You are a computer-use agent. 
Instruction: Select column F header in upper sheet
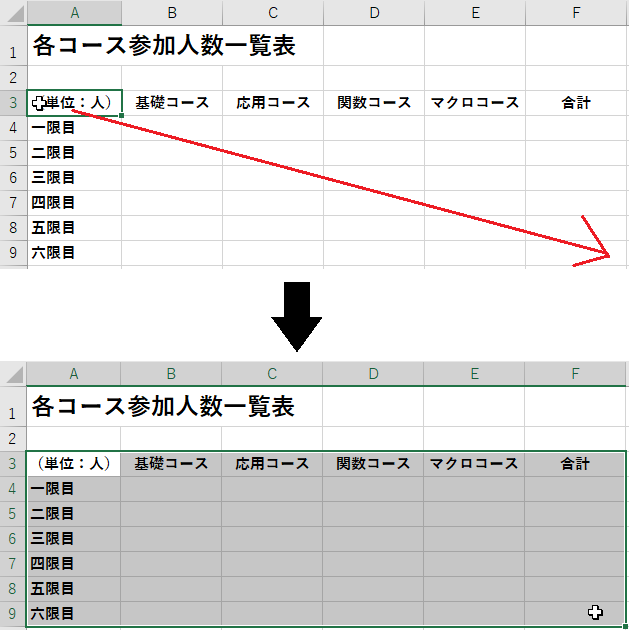576,13
